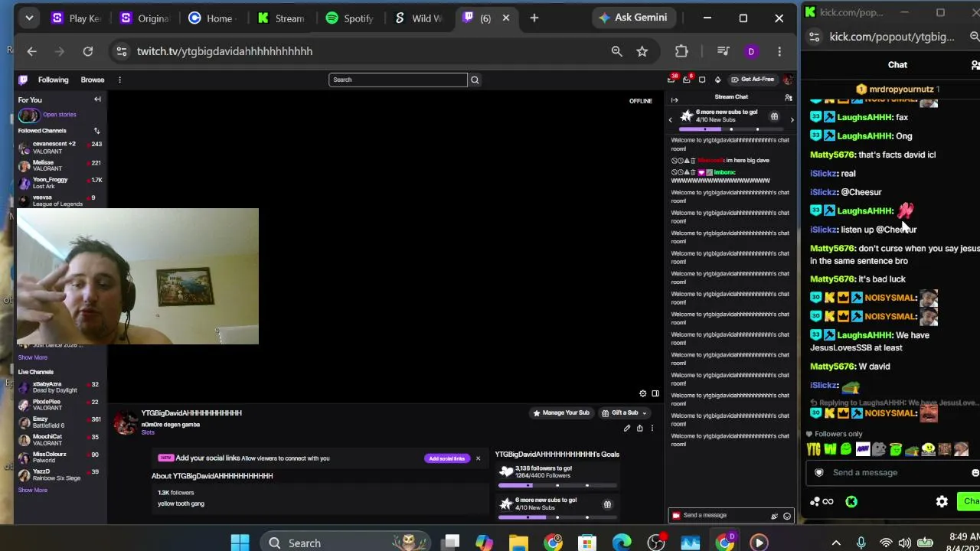Reload the Twitch page
This screenshot has height=551, width=980.
(x=88, y=51)
